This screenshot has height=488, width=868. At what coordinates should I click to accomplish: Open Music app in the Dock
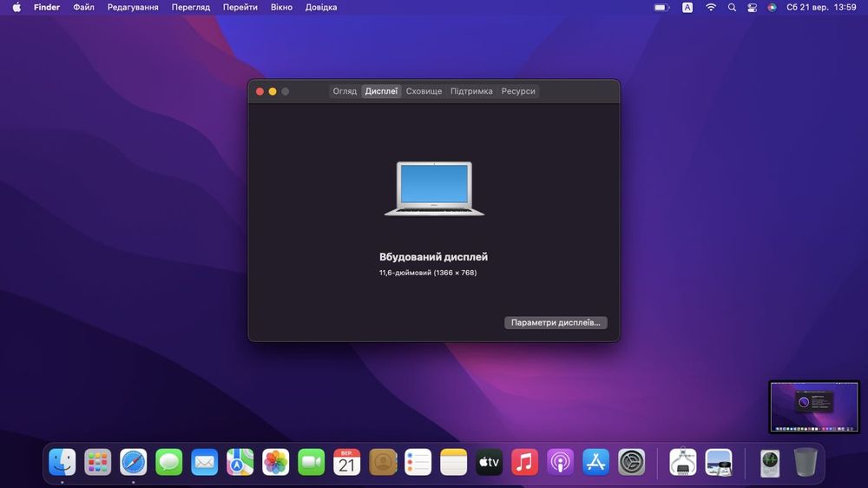point(525,462)
